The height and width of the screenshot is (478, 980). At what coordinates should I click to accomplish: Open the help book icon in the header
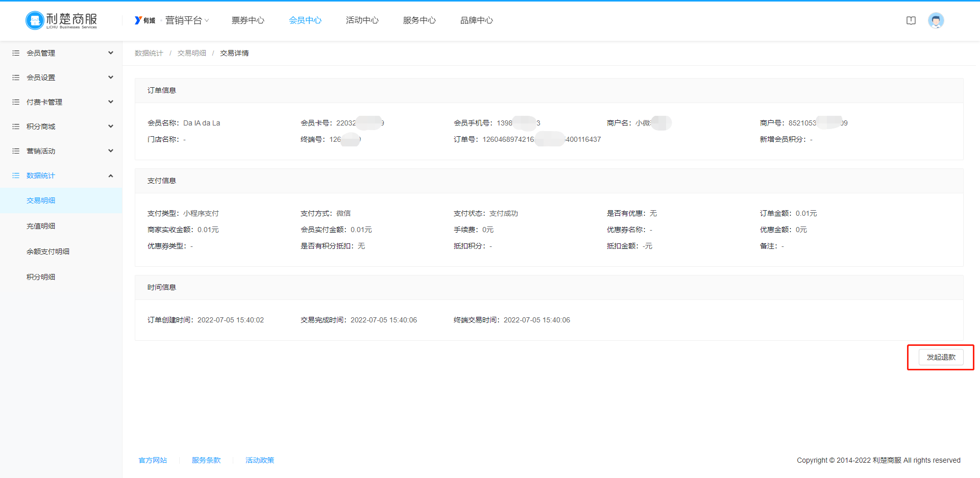pos(911,20)
